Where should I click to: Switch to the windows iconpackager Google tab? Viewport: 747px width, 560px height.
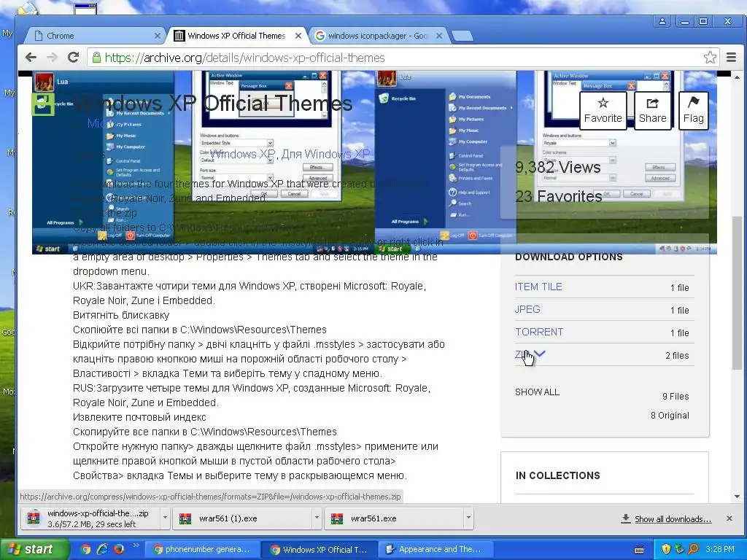(378, 36)
